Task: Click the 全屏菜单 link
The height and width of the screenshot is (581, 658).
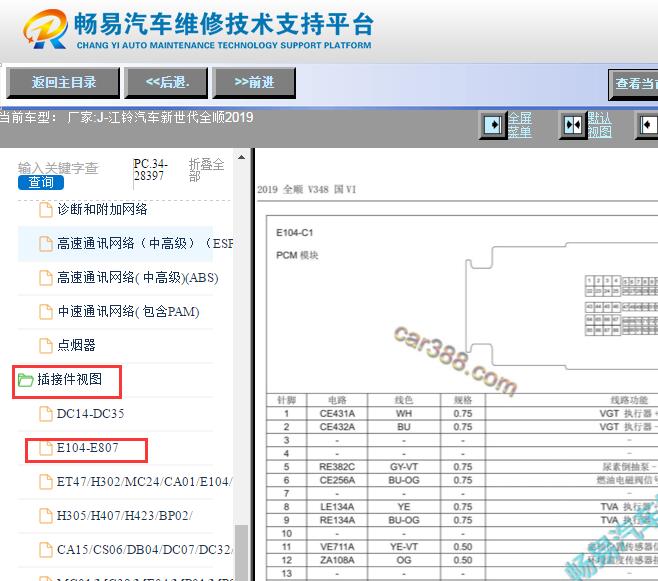Action: point(520,125)
